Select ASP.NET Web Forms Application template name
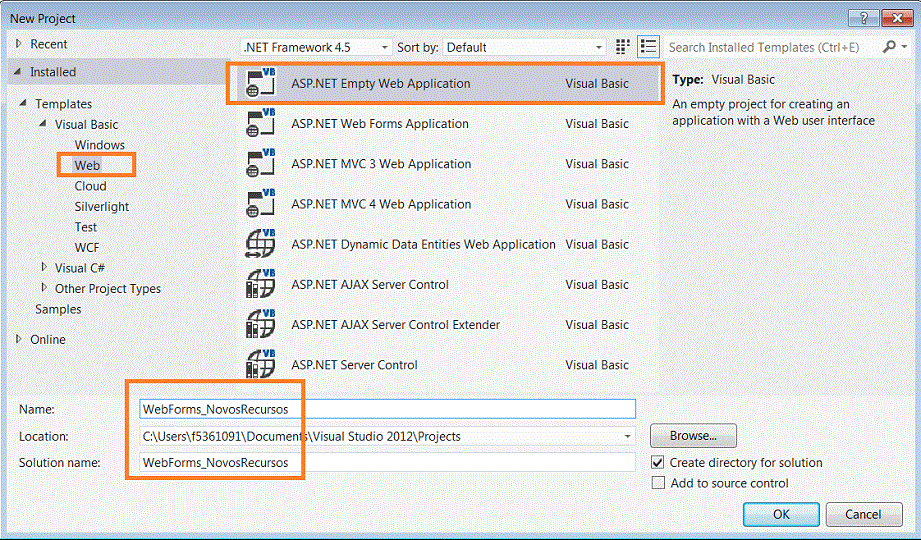The height and width of the screenshot is (540, 921). tap(380, 123)
